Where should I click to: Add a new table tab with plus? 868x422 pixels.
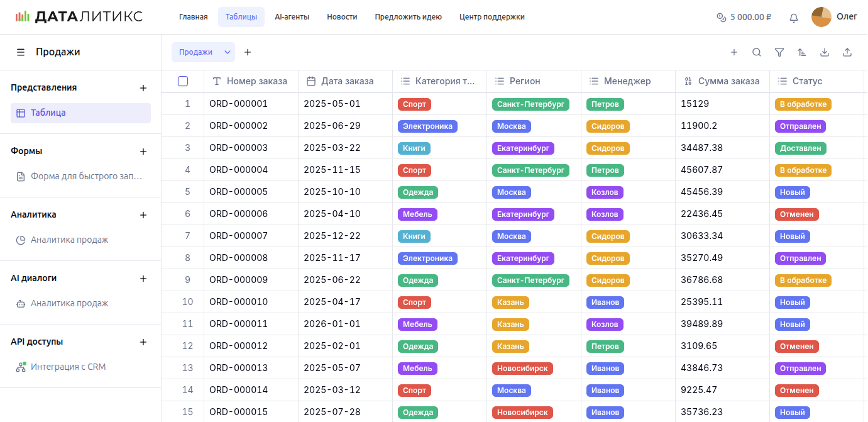[x=248, y=52]
